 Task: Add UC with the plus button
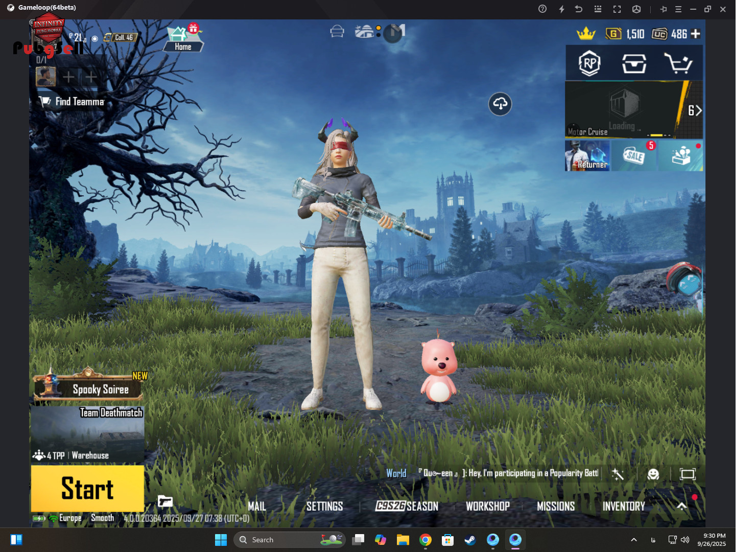coord(695,34)
